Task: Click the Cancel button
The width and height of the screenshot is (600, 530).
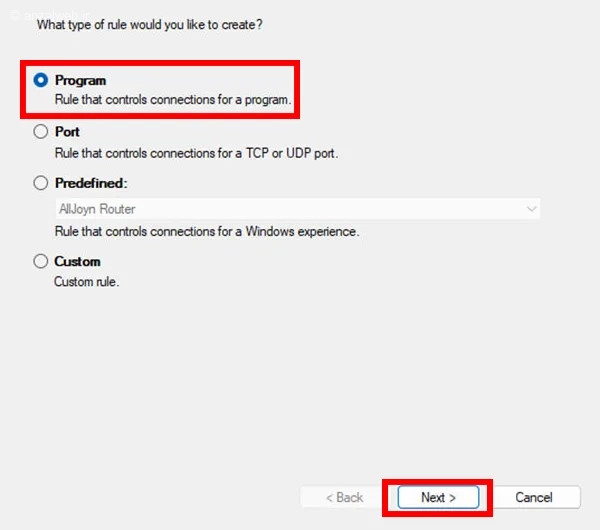Action: (533, 497)
